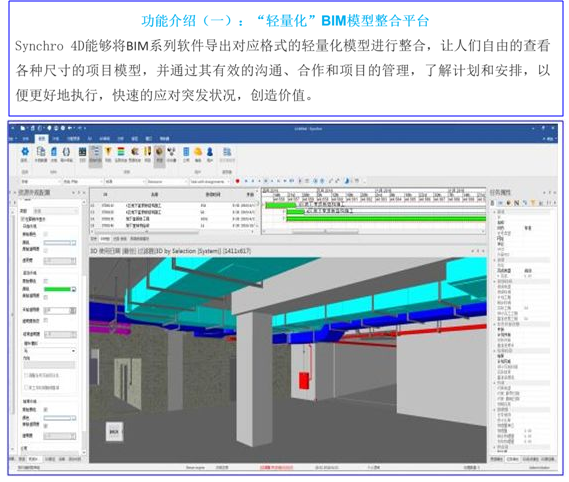569x482 pixels.
Task: Toggle checked checkbox below bottom pale color bar
Action: pos(46,425)
